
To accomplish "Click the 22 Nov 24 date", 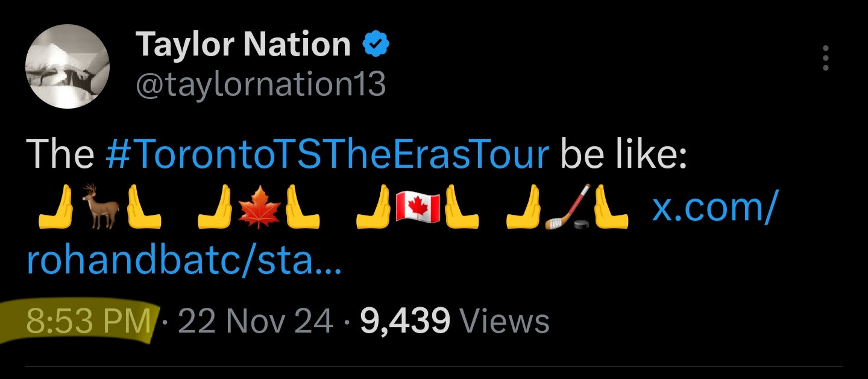I will pyautogui.click(x=256, y=320).
